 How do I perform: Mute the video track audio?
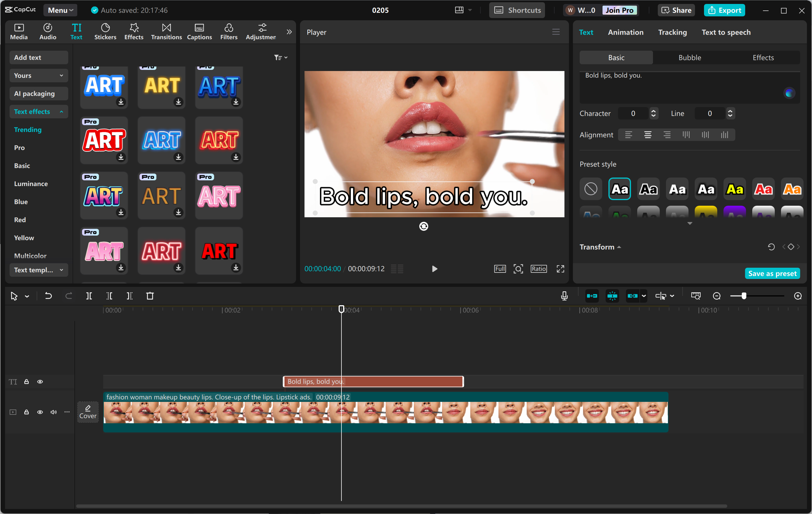[53, 412]
